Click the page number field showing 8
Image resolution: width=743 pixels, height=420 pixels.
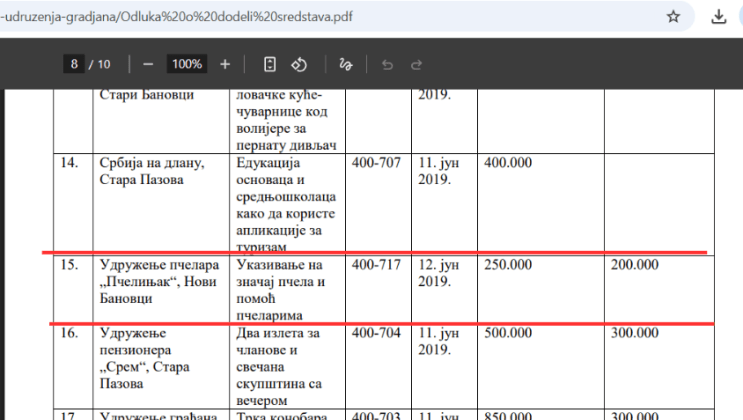tap(74, 64)
